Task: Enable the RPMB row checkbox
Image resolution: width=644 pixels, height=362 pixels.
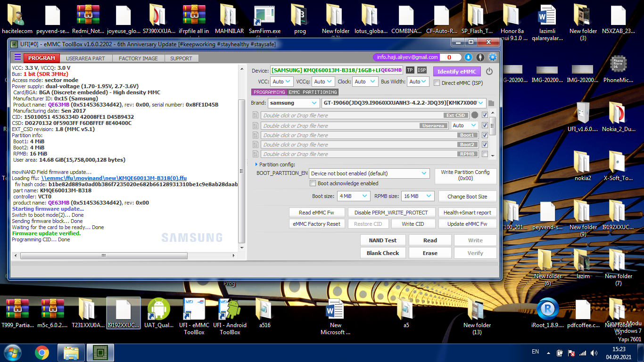Action: pyautogui.click(x=485, y=154)
